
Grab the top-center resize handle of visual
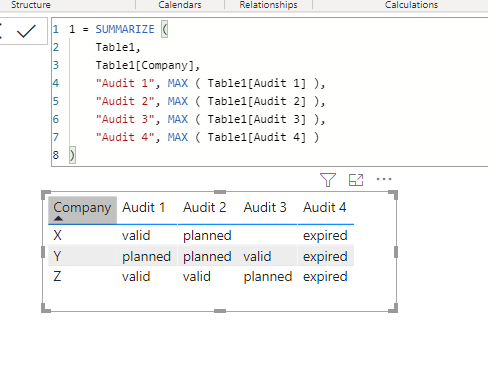220,192
